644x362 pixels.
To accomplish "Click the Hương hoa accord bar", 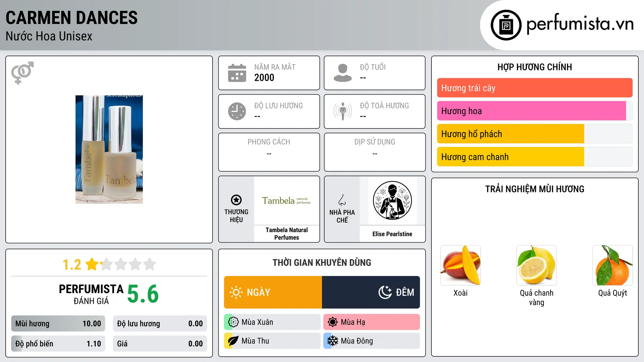I will 535,111.
